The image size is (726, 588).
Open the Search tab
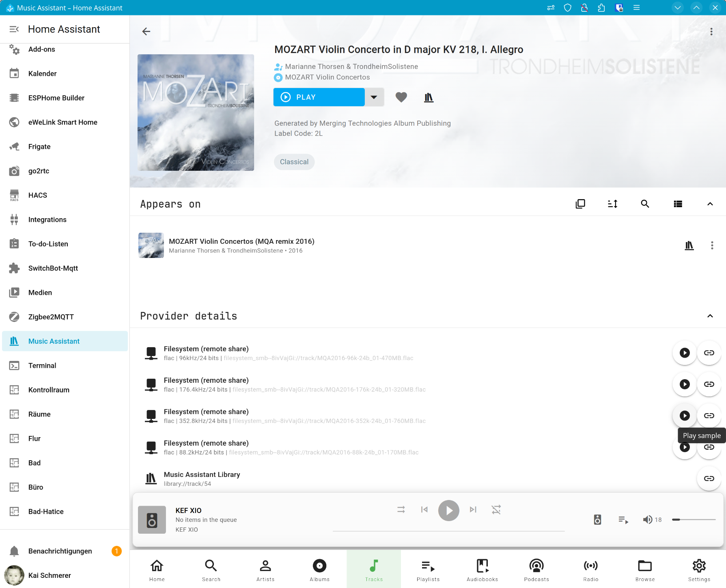211,569
